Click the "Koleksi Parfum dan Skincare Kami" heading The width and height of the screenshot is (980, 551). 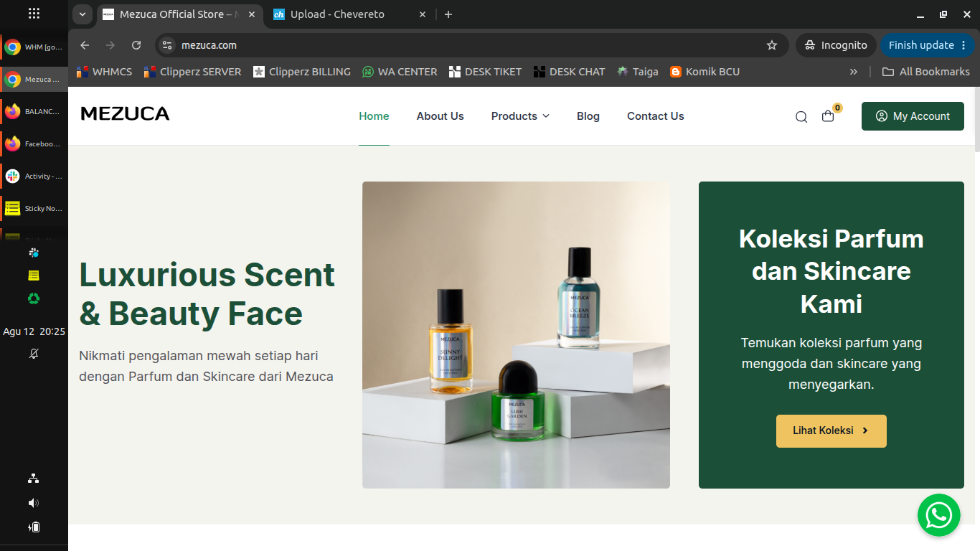(831, 271)
